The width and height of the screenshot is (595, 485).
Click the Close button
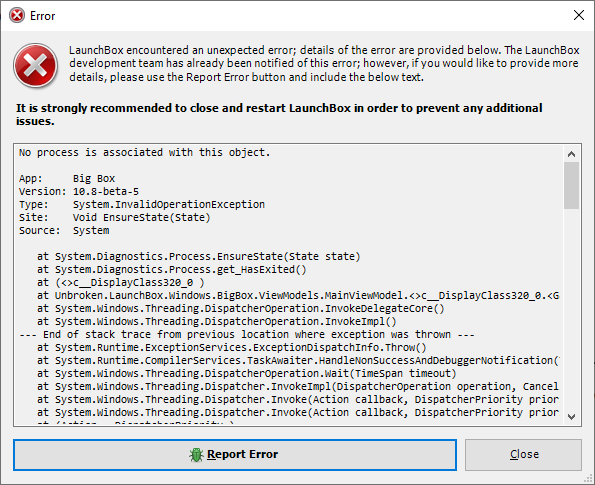[x=523, y=455]
